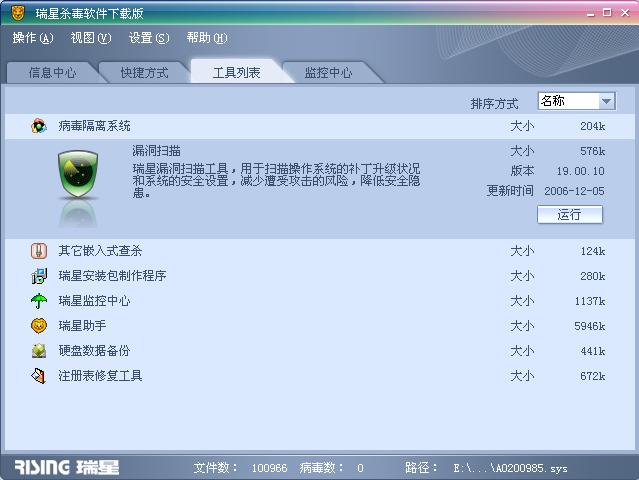The width and height of the screenshot is (639, 480).
Task: Click the 瑞星安装包制作程序 row text
Action: pyautogui.click(x=112, y=276)
